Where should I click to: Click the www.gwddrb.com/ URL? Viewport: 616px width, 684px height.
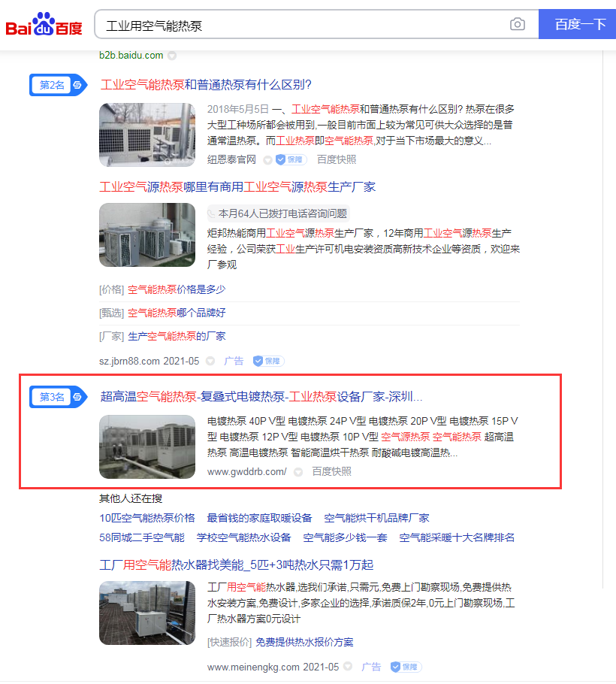[x=246, y=471]
